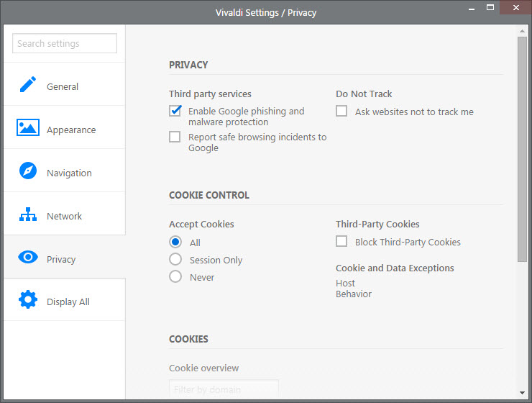Click the General pencil icon
Image resolution: width=532 pixels, height=403 pixels.
(28, 84)
